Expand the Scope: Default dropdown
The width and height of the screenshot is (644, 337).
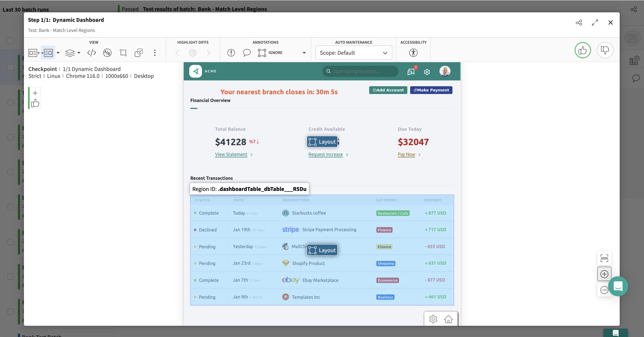pos(354,53)
